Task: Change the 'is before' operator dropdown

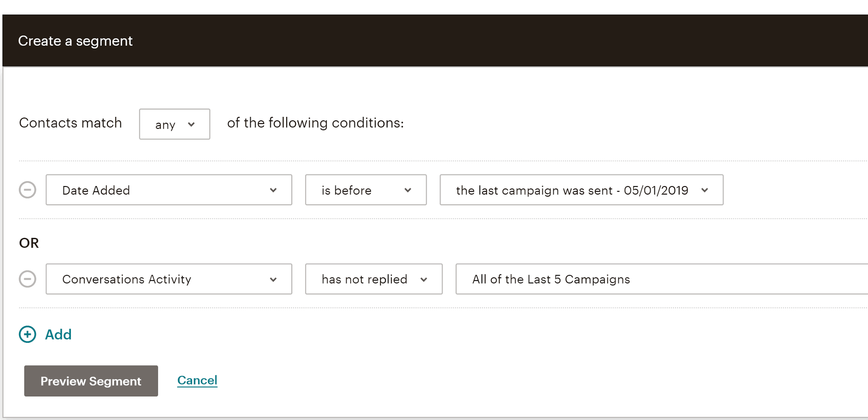Action: tap(366, 190)
